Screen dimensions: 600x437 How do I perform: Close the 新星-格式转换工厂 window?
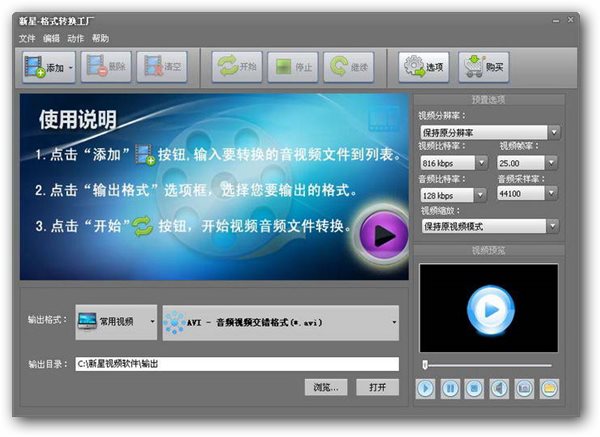[x=570, y=20]
